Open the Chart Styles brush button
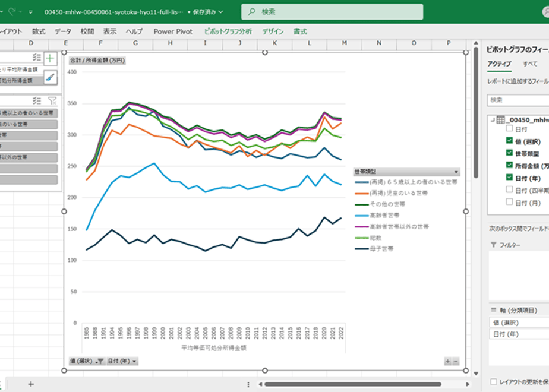The height and width of the screenshot is (392, 549). tap(50, 77)
